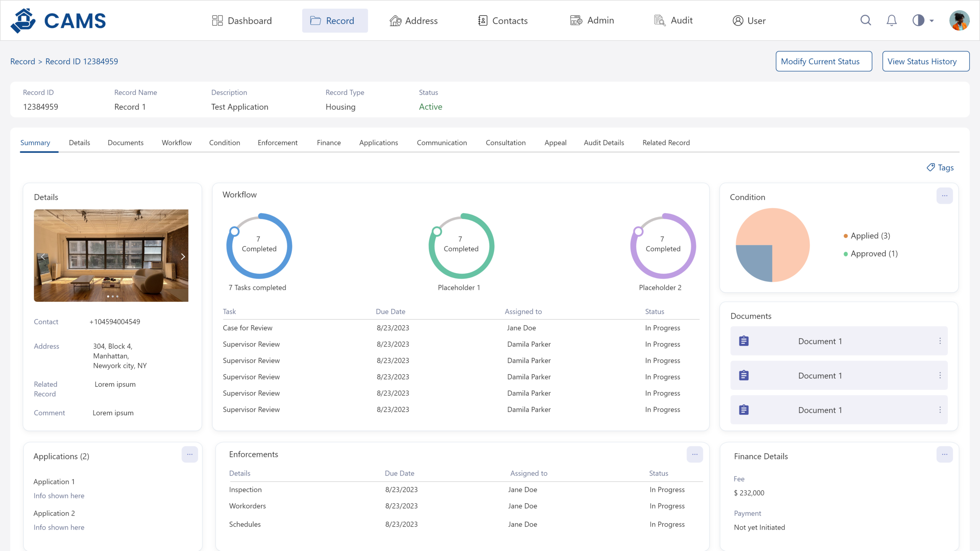Screen dimensions: 980x551
Task: Click the Tags label icon
Action: [x=931, y=167]
